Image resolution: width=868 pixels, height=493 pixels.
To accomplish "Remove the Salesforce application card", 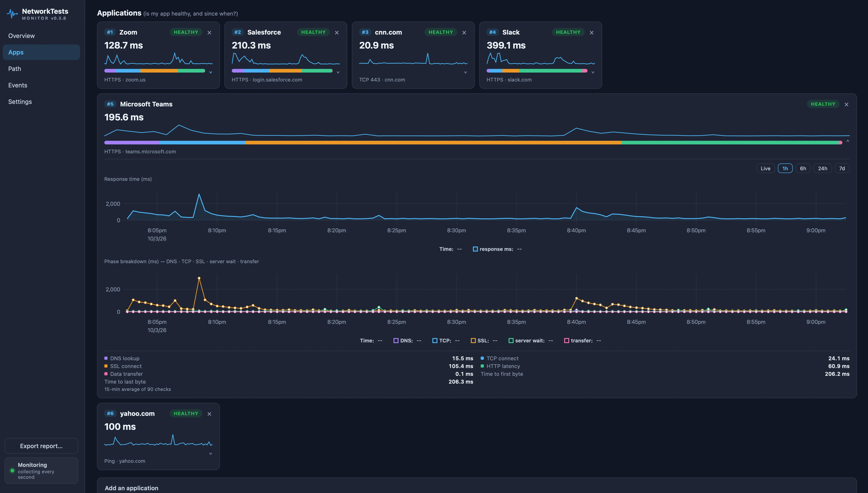I will [x=337, y=33].
